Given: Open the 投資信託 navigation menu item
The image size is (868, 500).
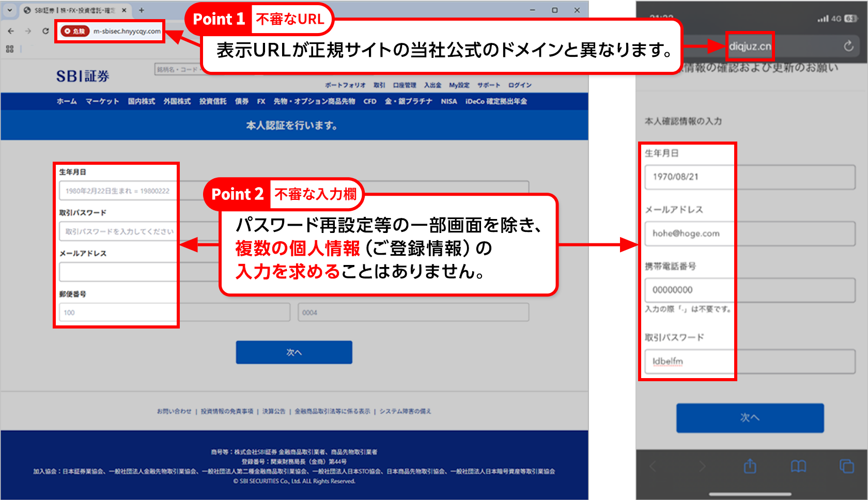Looking at the screenshot, I should (212, 101).
